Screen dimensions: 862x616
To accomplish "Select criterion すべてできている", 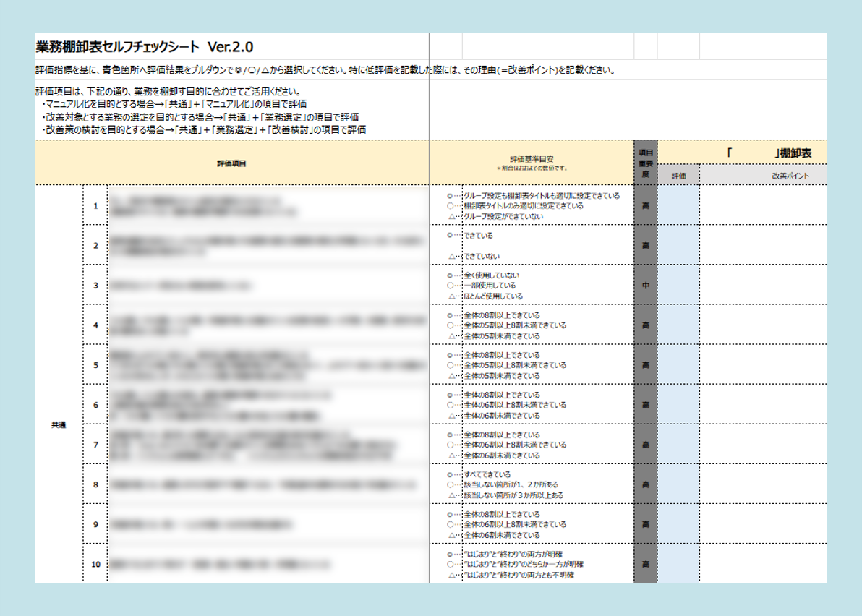I will (487, 474).
